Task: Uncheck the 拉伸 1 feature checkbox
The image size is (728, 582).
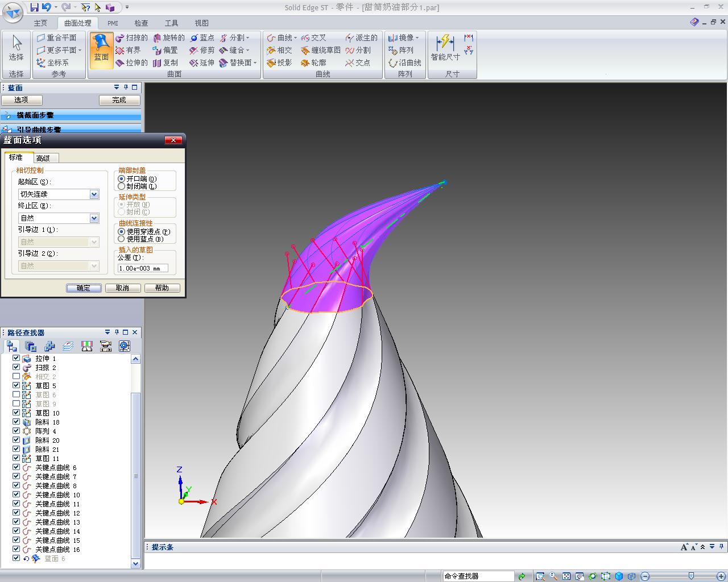Action: click(16, 358)
